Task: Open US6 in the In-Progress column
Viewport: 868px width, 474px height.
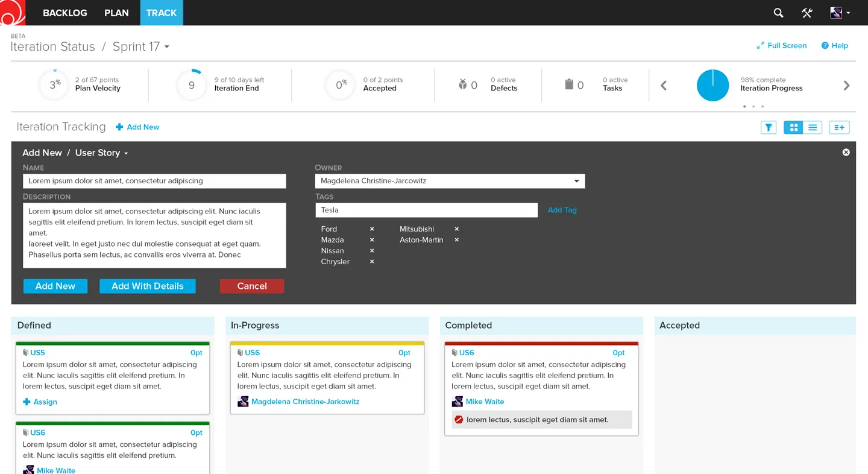Action: 252,353
